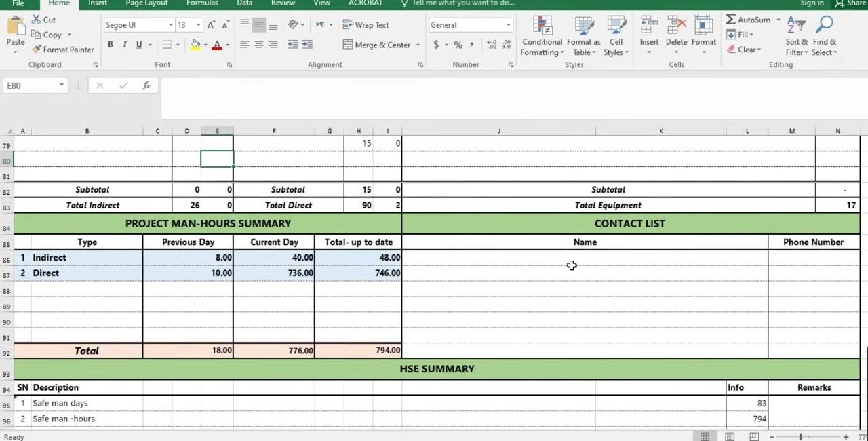Open font size dropdown
This screenshot has height=441, width=868.
(x=198, y=25)
